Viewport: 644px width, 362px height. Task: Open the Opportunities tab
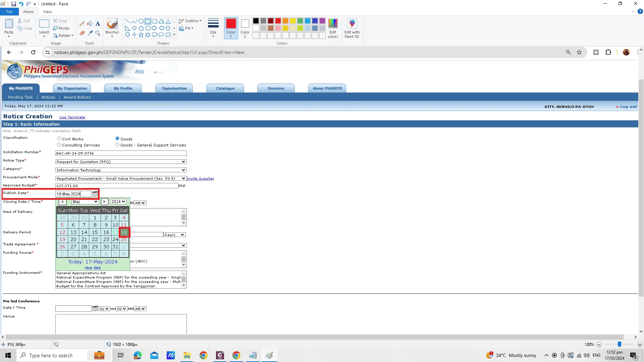pyautogui.click(x=174, y=88)
